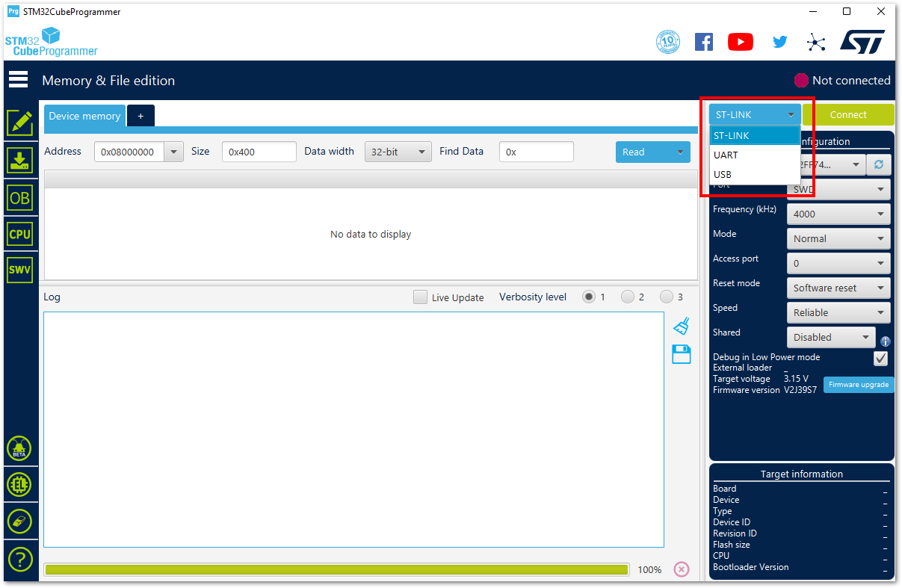The width and height of the screenshot is (902, 588).
Task: Click the eraser full chip erase icon
Action: coord(19,522)
